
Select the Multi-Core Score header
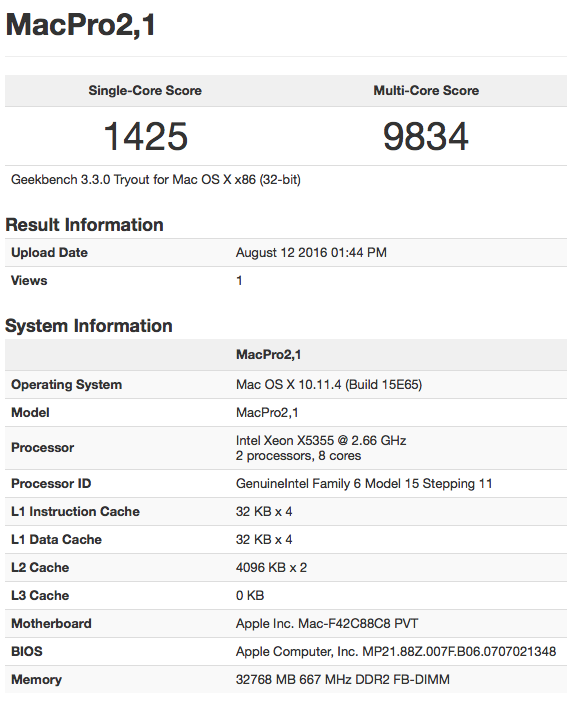pyautogui.click(x=426, y=90)
